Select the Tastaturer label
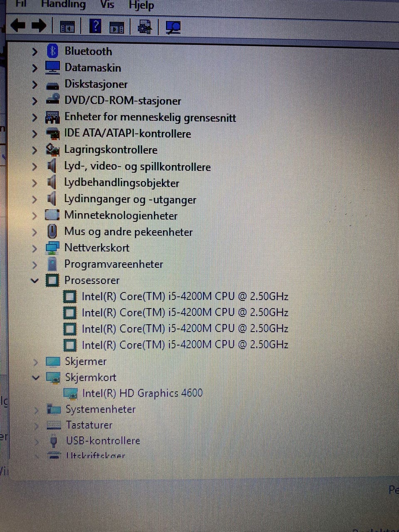Viewport: 399px width, 532px height. point(89,425)
